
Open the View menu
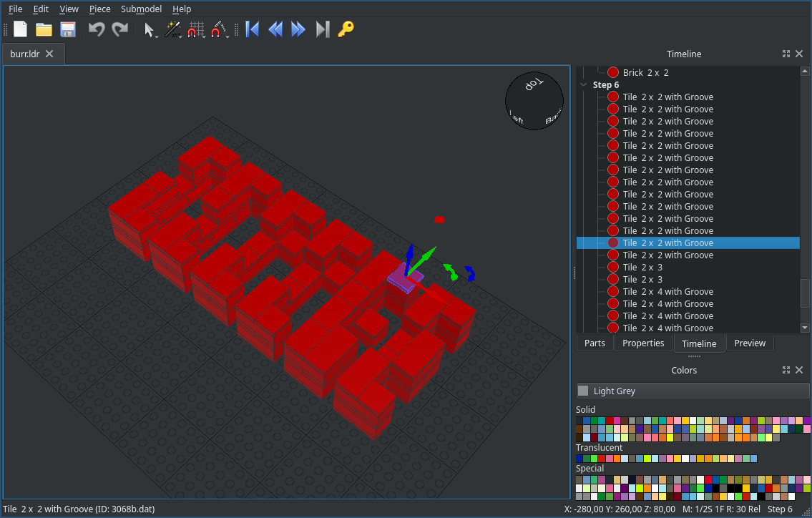[x=69, y=9]
